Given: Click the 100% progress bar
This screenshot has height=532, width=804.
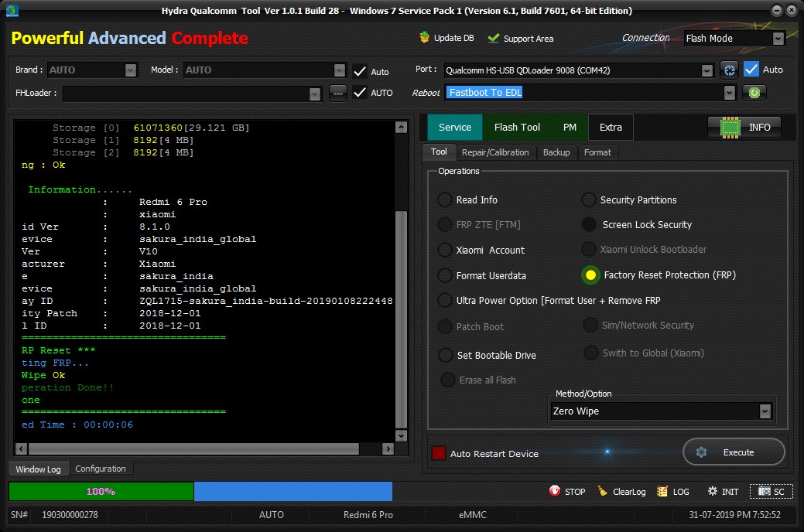Looking at the screenshot, I should 101,491.
